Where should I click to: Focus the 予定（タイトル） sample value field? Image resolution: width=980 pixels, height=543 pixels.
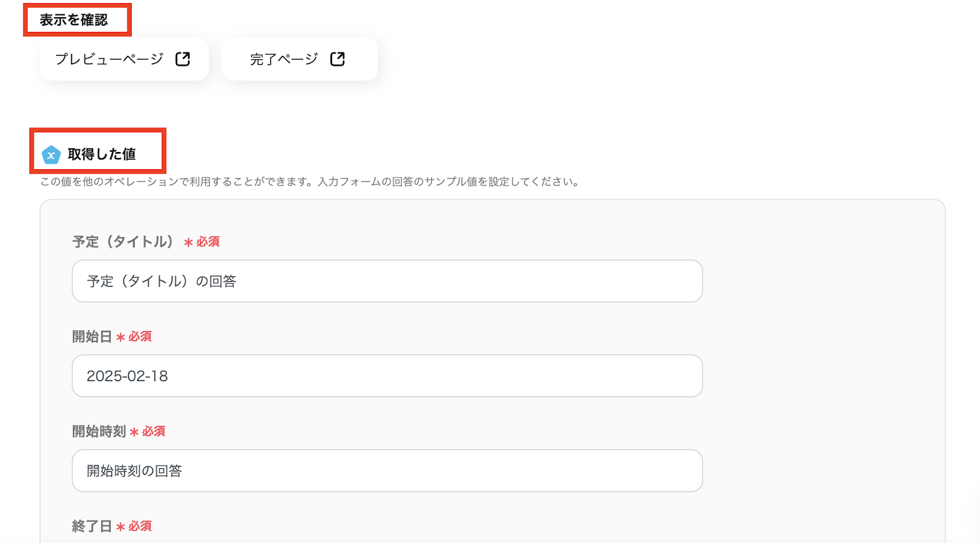coord(386,281)
